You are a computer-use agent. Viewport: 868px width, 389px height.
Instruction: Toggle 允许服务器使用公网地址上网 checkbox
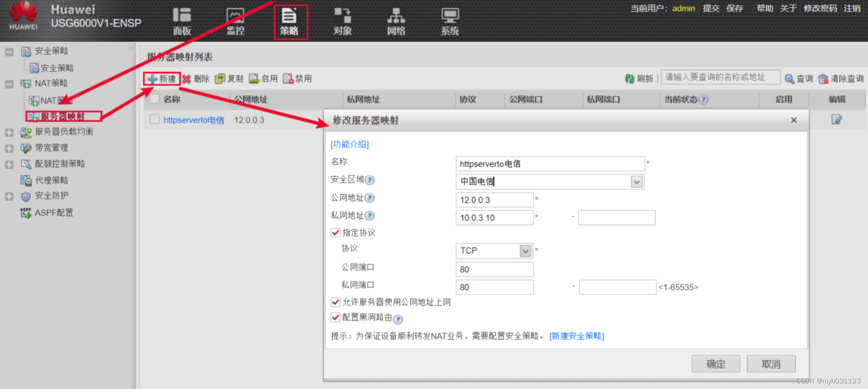[x=336, y=302]
